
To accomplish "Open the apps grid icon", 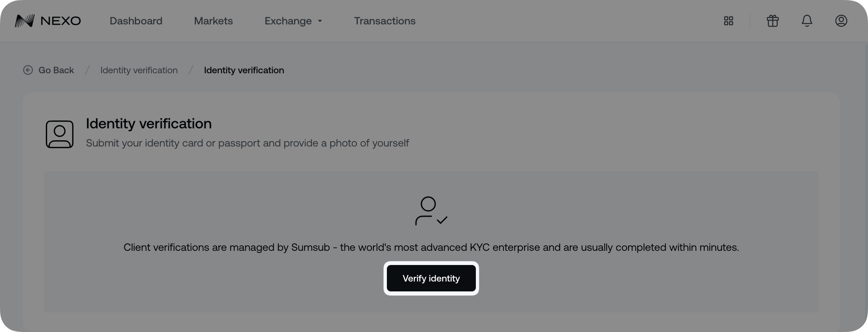I will [x=728, y=20].
